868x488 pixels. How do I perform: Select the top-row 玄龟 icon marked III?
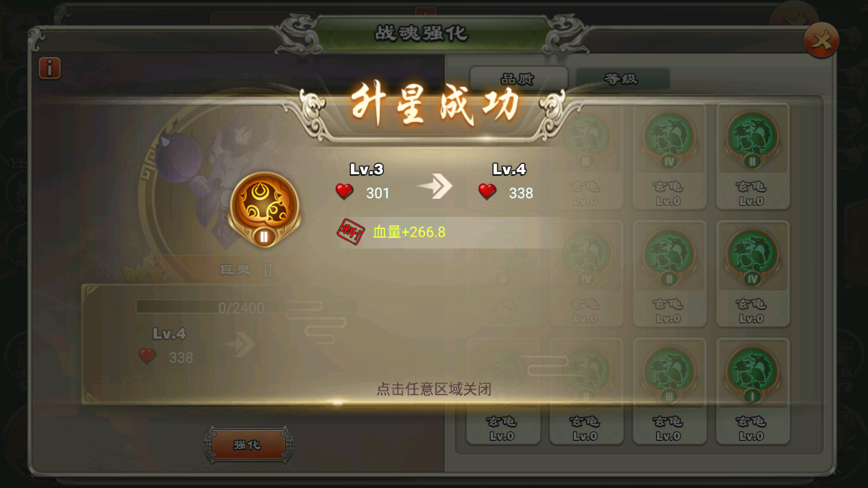click(x=585, y=140)
